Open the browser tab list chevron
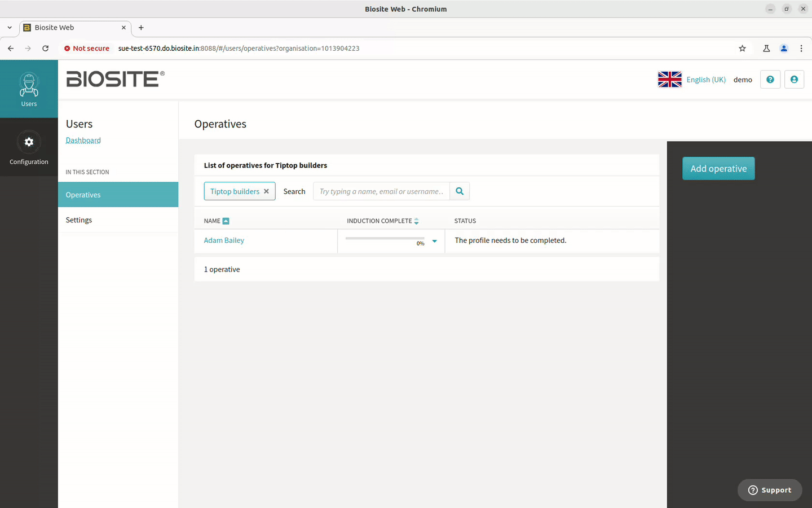 [x=10, y=28]
